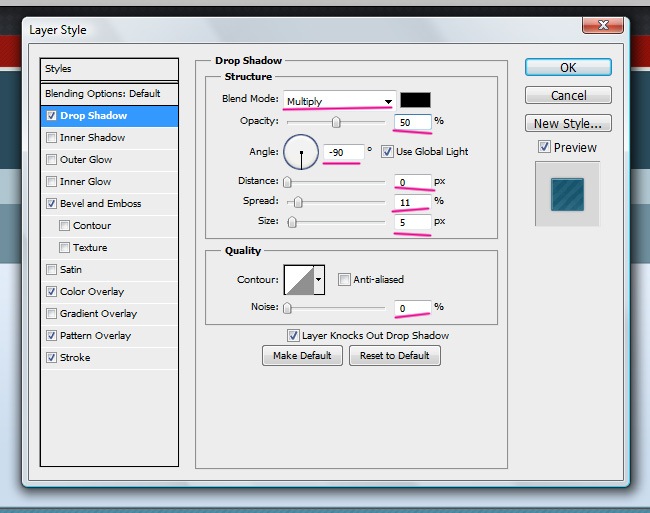This screenshot has height=513, width=650.
Task: Uncheck Layer Knocks Out Drop Shadow
Action: click(293, 336)
